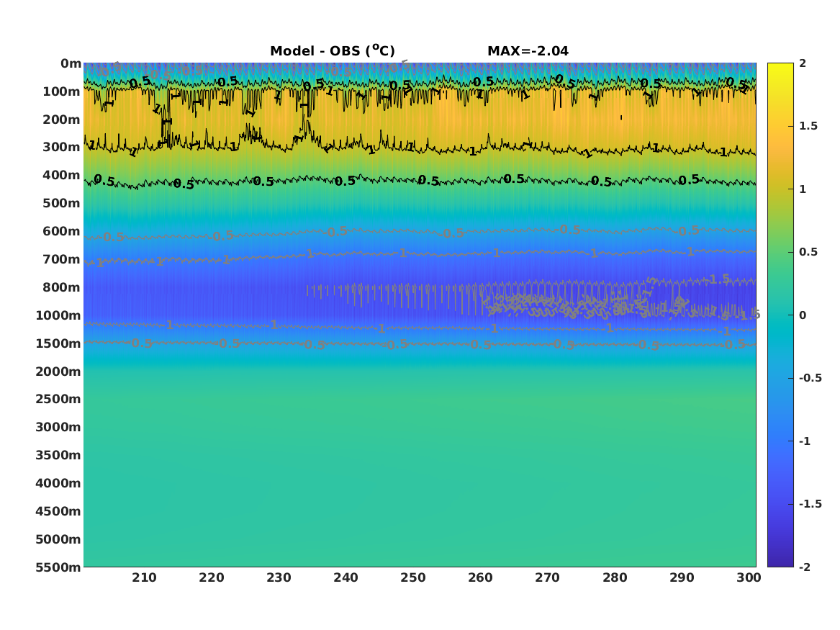840x630 pixels.
Task: Click the yellow top of the colorbar
Action: (780, 66)
